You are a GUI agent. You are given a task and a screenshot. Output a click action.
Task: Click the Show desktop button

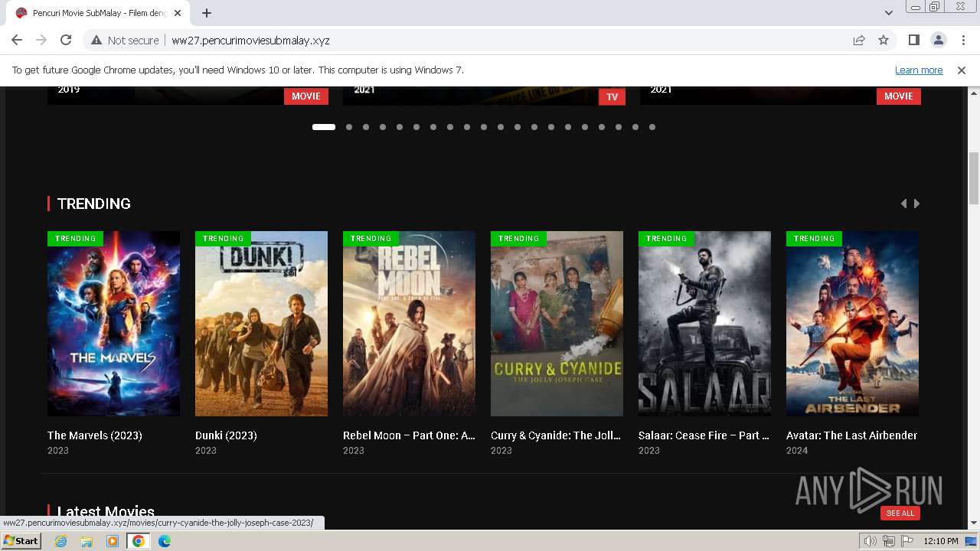click(972, 541)
